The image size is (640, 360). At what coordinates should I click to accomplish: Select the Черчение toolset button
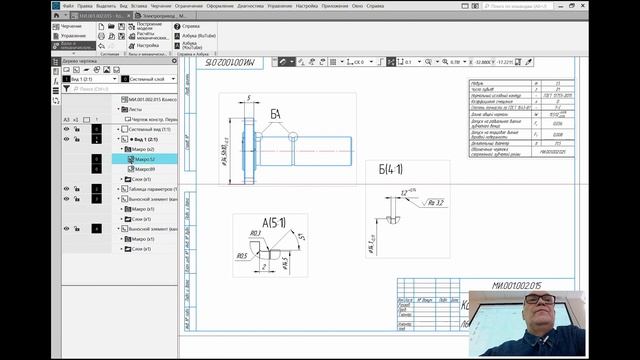[73, 26]
